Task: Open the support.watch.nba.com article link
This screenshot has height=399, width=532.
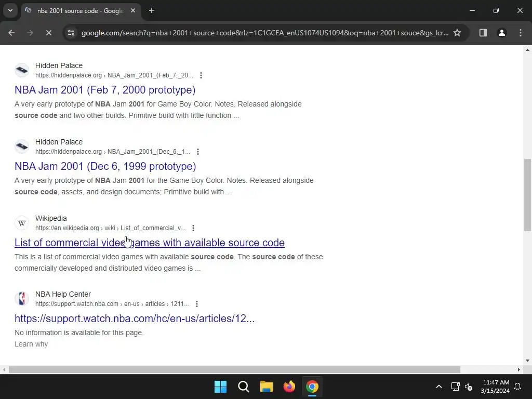Action: 135,318
